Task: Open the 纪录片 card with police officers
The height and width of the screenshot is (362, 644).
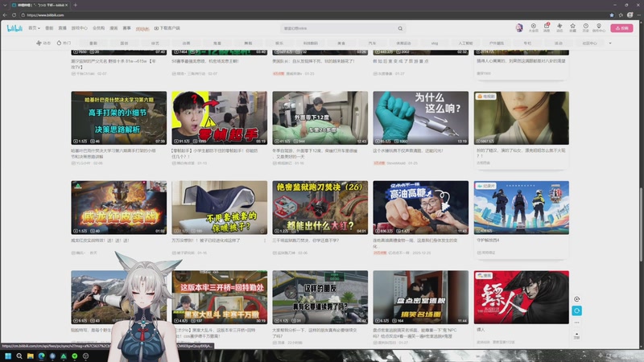Action: [x=521, y=208]
